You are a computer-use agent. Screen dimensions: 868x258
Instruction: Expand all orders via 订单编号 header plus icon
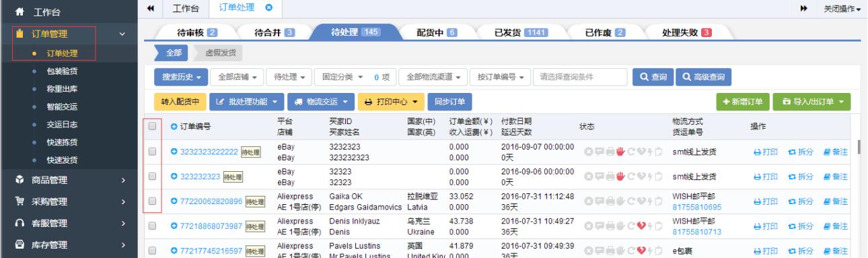point(174,127)
